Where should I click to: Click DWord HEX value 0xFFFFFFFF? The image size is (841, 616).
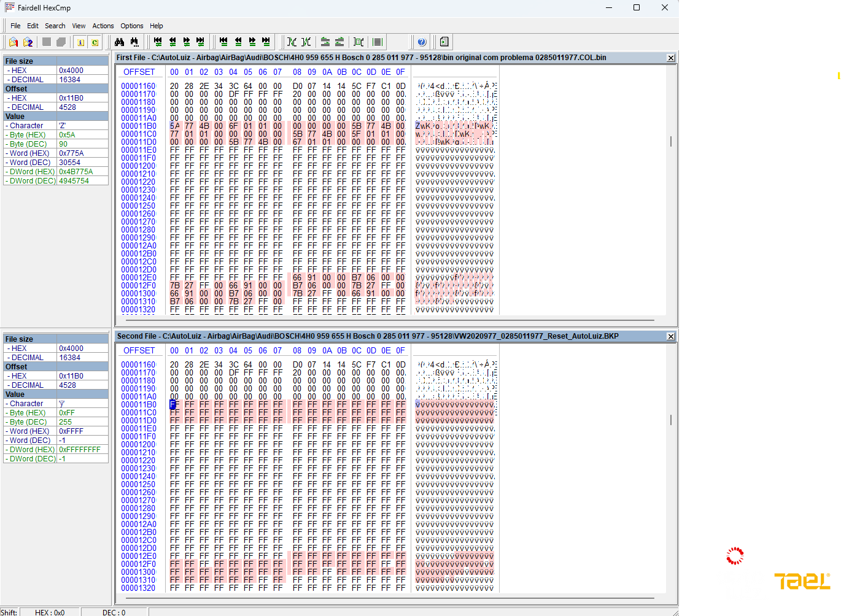coord(83,450)
